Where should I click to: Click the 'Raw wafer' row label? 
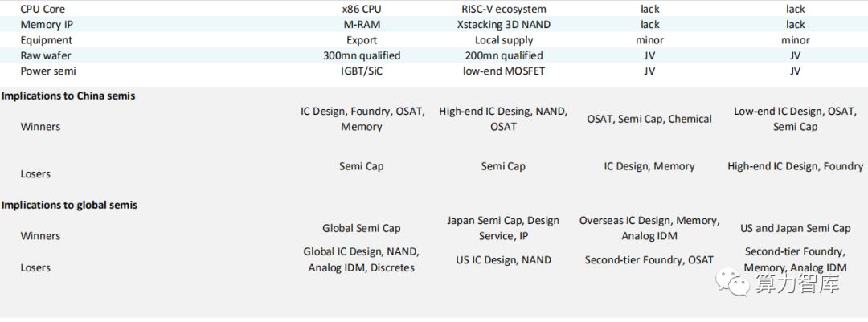[45, 55]
